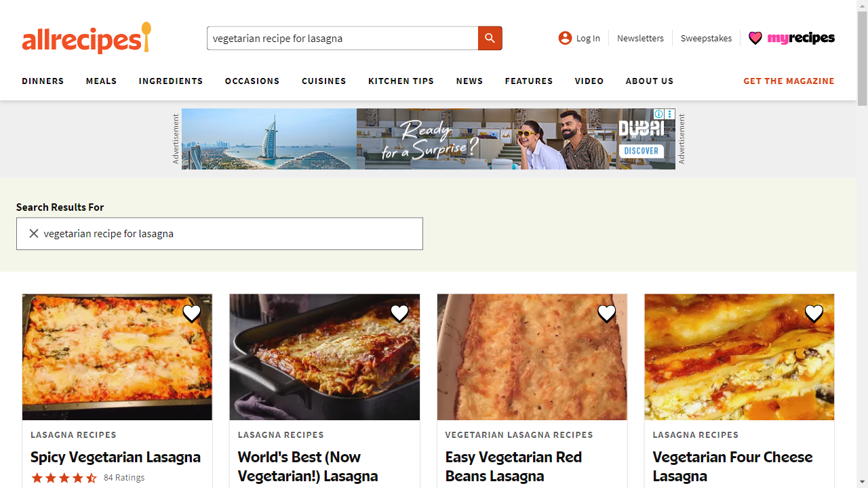This screenshot has width=868, height=488.
Task: Click Spicy Vegetarian Lasagna photo
Action: click(x=117, y=357)
